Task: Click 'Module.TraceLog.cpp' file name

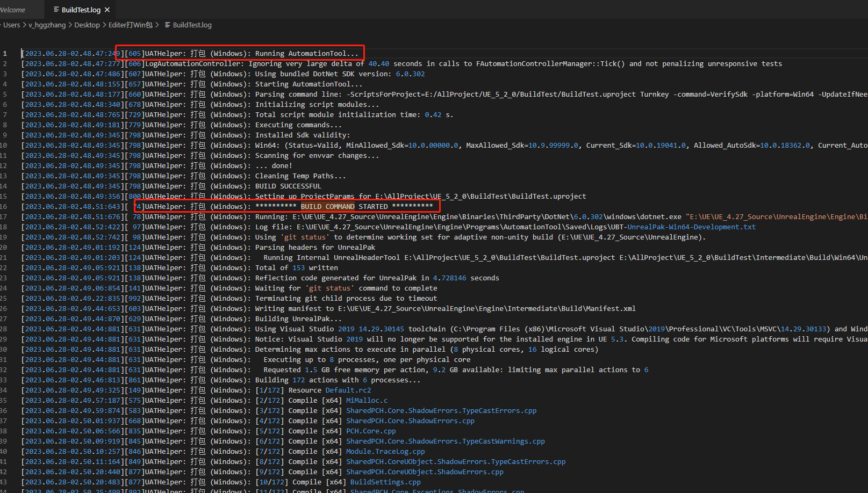Action: click(x=385, y=452)
